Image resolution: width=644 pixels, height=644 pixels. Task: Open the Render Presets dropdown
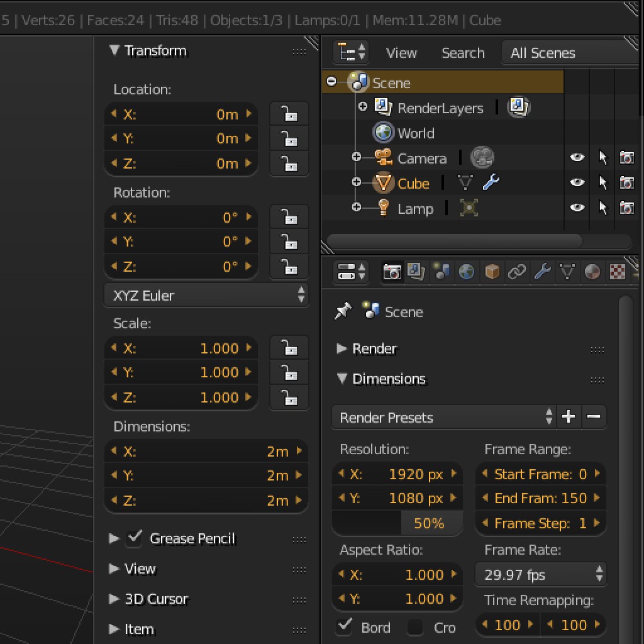point(440,417)
